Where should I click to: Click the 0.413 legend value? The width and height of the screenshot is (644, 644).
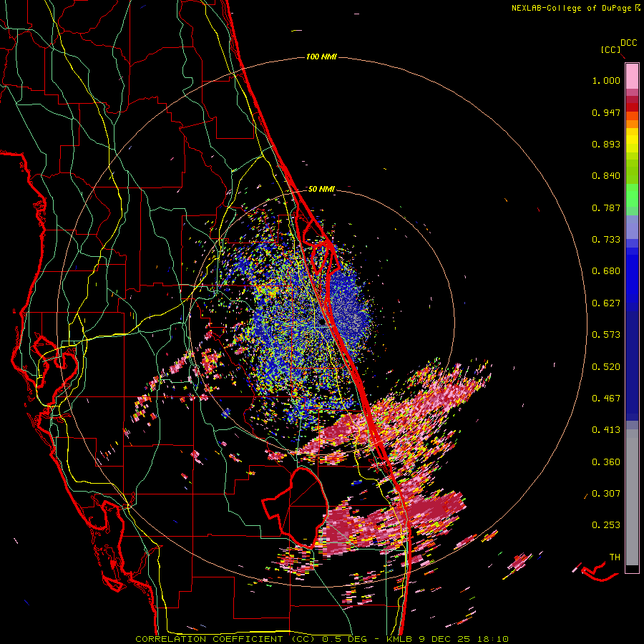pyautogui.click(x=606, y=430)
